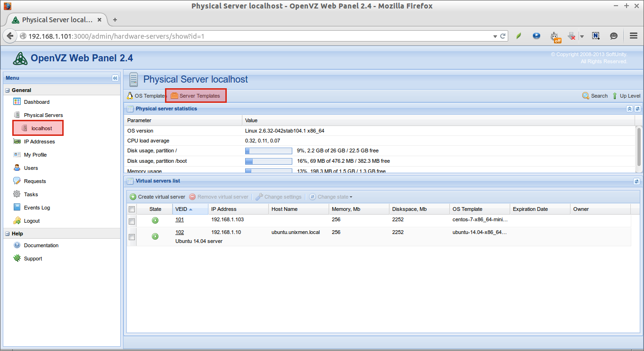Open the My Profile page
Viewport: 644px width, 351px height.
tap(35, 155)
